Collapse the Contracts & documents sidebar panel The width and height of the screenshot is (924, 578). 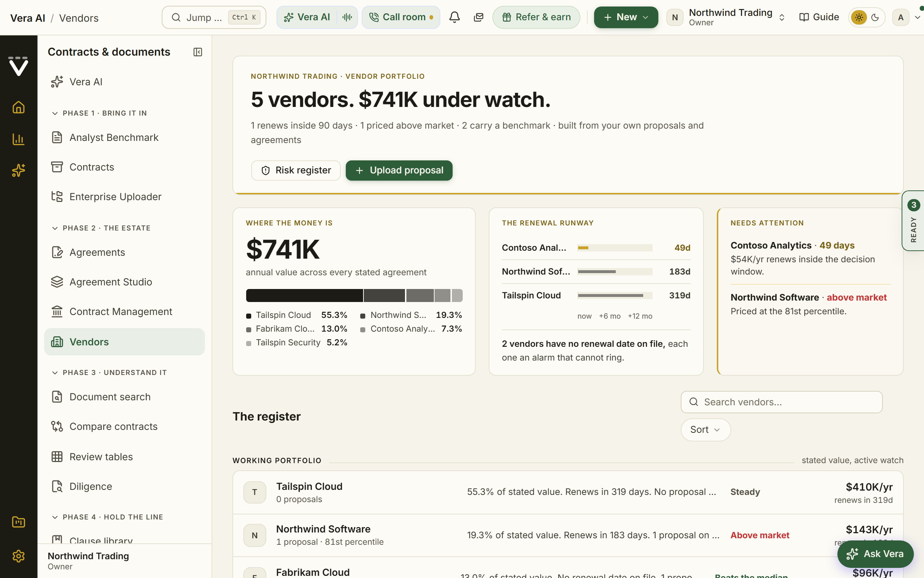pos(197,52)
